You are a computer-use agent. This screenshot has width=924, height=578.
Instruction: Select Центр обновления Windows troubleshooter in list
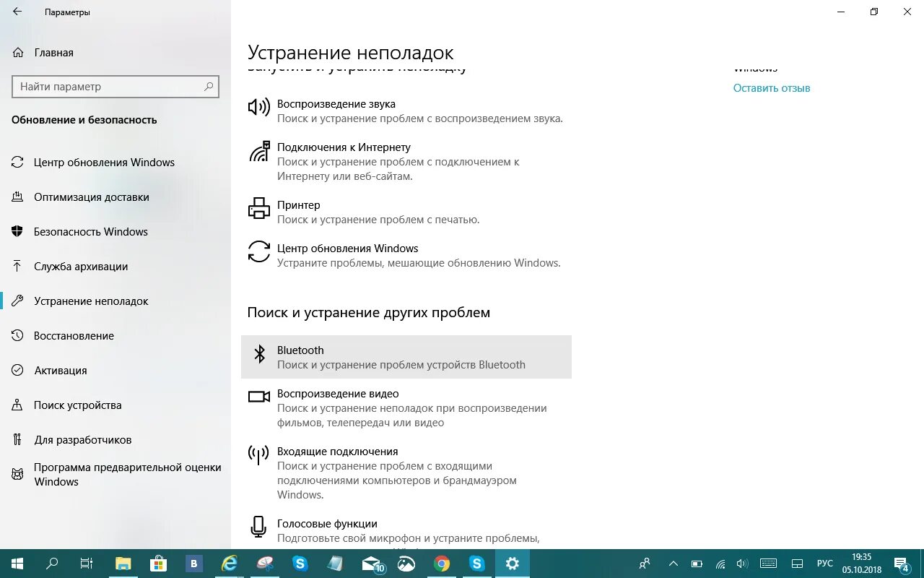[x=406, y=255]
